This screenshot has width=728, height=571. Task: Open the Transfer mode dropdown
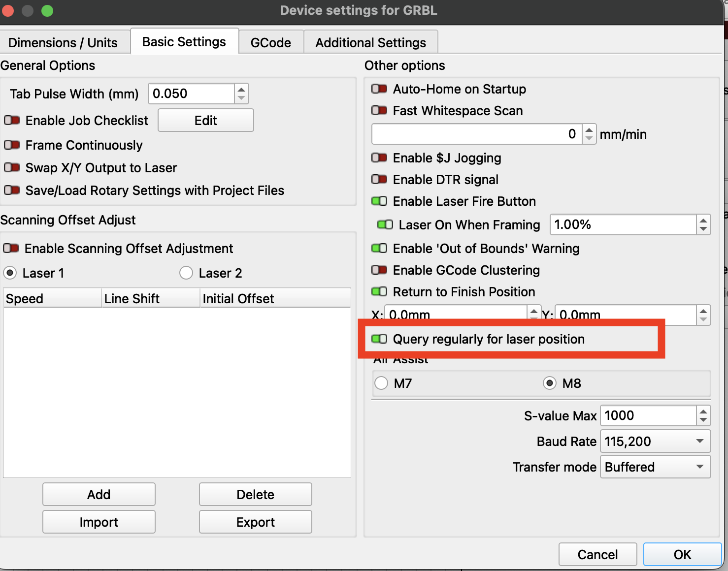pyautogui.click(x=655, y=467)
